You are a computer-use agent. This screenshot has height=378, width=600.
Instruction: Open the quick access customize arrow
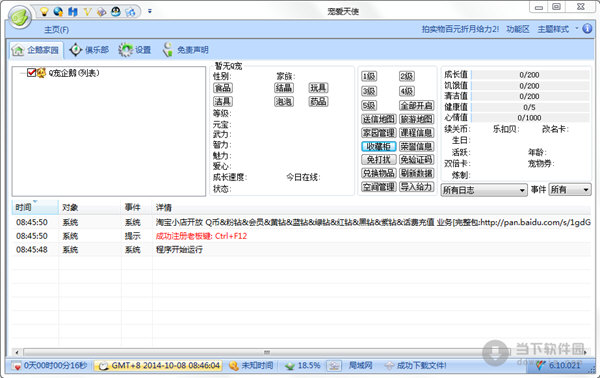(150, 11)
